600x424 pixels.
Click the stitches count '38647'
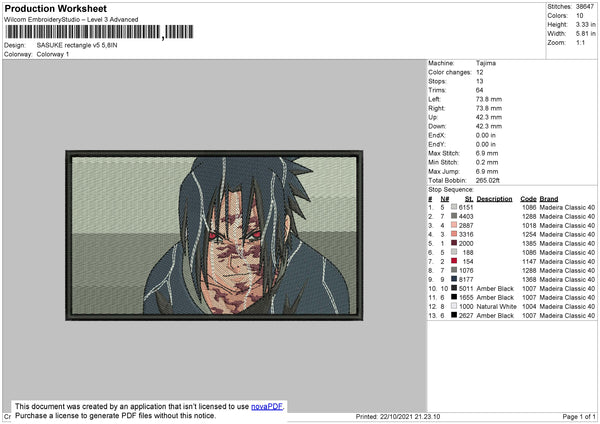(x=585, y=7)
